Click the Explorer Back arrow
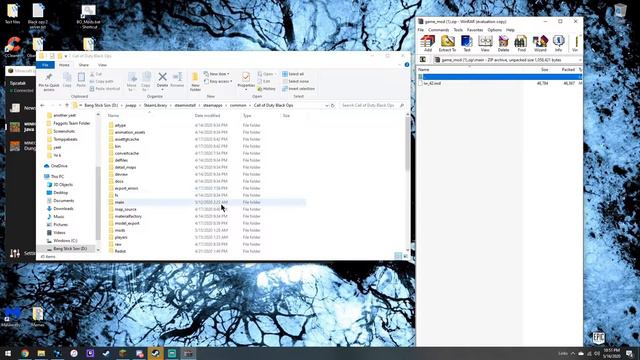Screen dimensions: 640x360 click(x=42, y=105)
